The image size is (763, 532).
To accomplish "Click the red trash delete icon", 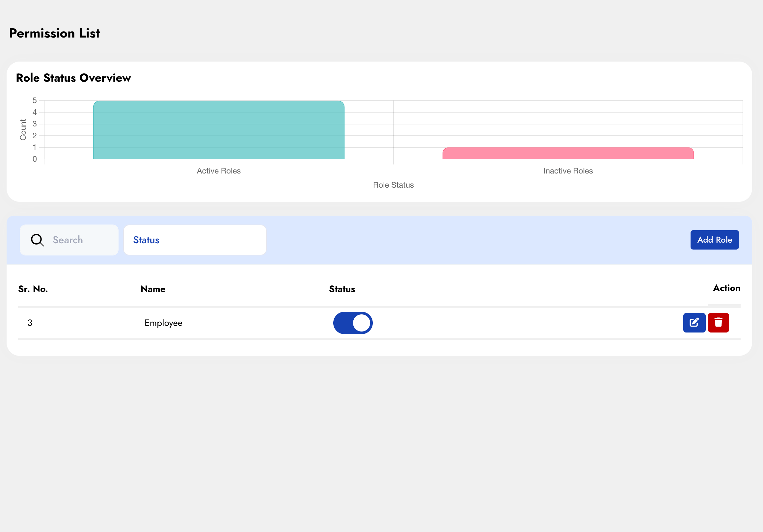I will [x=718, y=322].
